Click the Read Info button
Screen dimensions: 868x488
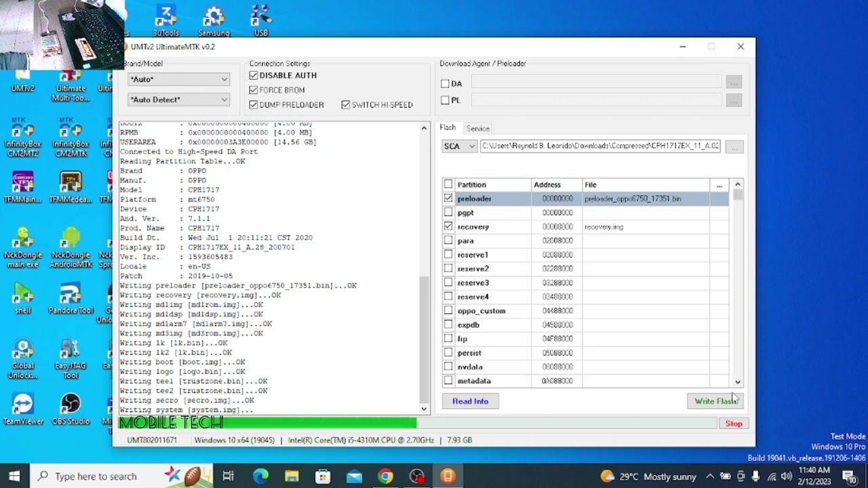(470, 401)
